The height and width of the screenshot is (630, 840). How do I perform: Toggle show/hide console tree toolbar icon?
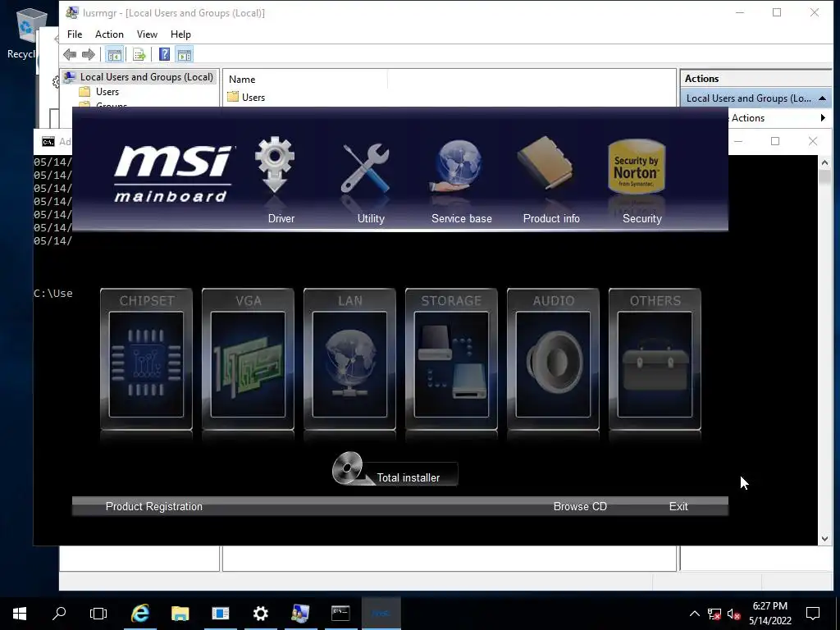(114, 54)
